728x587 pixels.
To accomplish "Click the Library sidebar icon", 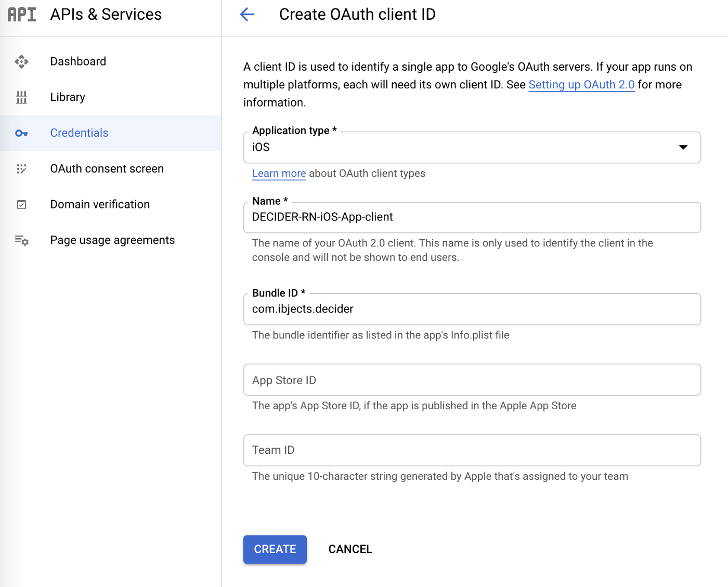I will 21,97.
